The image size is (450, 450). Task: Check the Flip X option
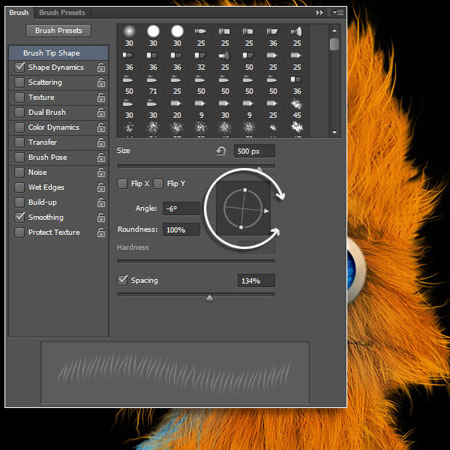coord(122,184)
